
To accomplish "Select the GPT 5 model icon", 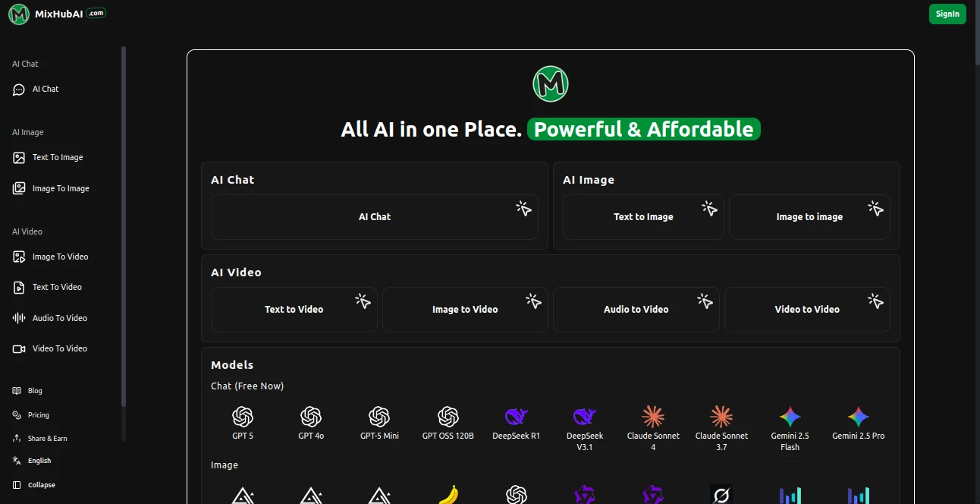I will 243,417.
